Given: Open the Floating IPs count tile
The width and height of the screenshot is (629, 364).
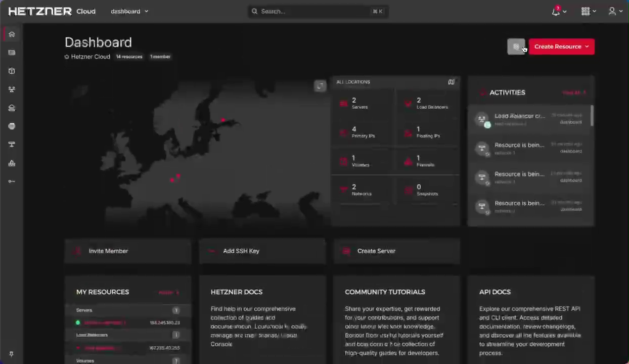Looking at the screenshot, I should (x=427, y=132).
